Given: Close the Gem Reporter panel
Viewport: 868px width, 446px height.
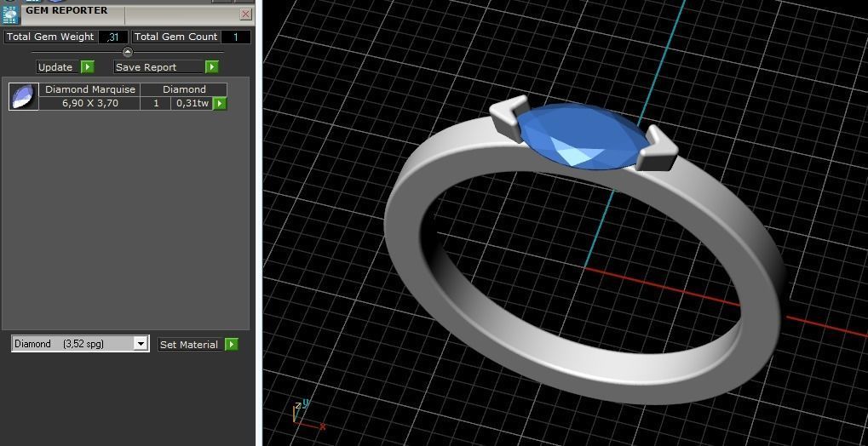Looking at the screenshot, I should (x=246, y=14).
